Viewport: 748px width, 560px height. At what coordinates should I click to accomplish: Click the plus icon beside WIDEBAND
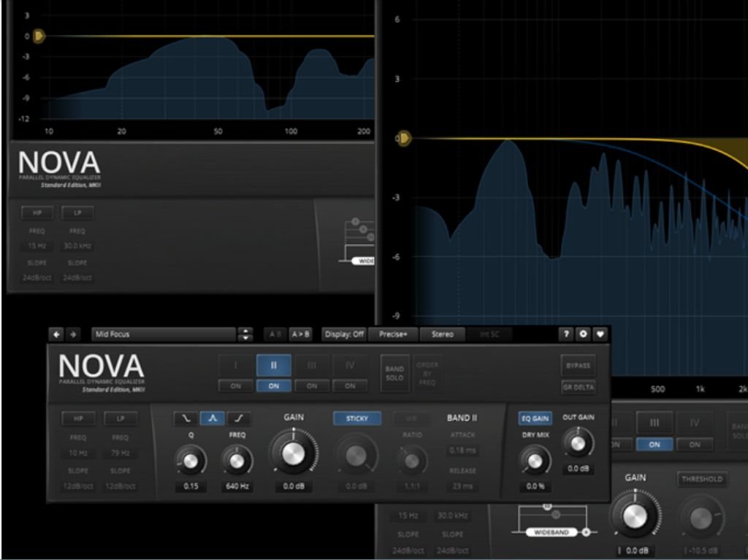tap(587, 532)
